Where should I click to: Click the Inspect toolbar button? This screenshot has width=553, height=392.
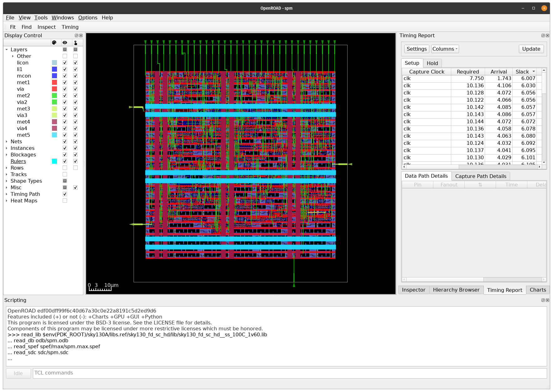[47, 27]
